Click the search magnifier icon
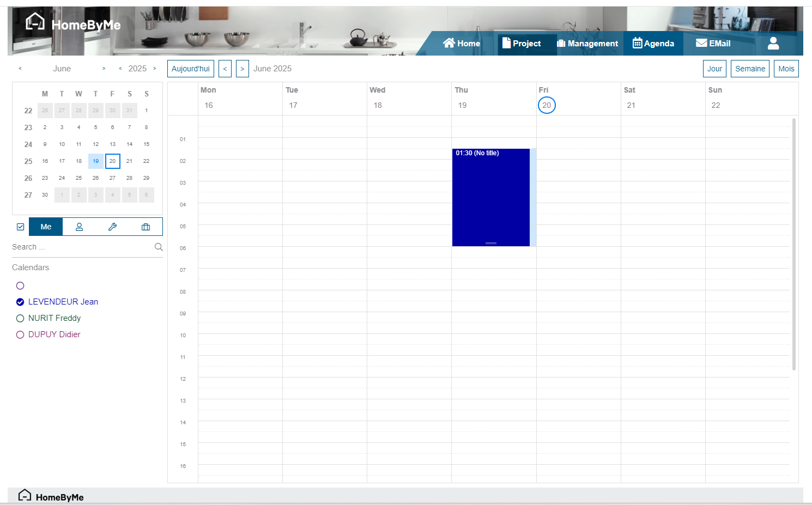This screenshot has height=505, width=812. [x=159, y=247]
